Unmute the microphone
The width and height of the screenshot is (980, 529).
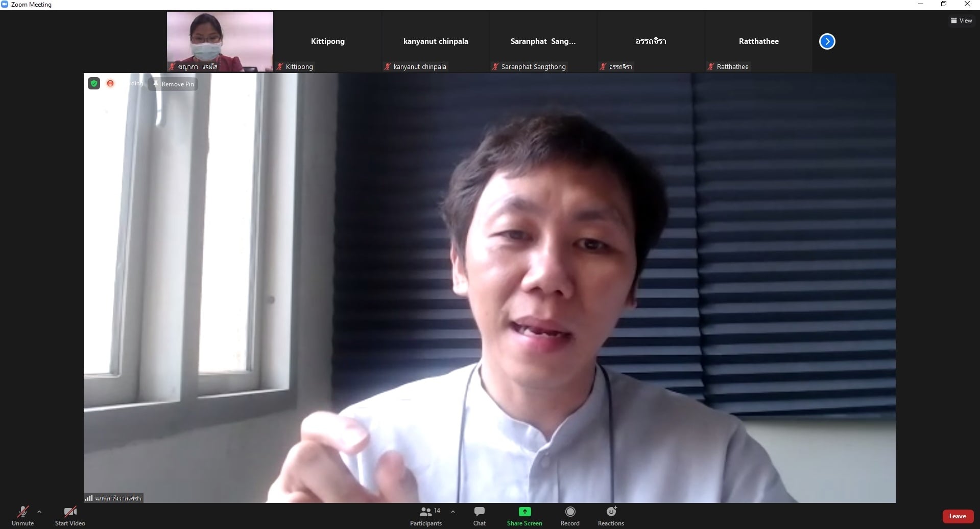pos(22,515)
